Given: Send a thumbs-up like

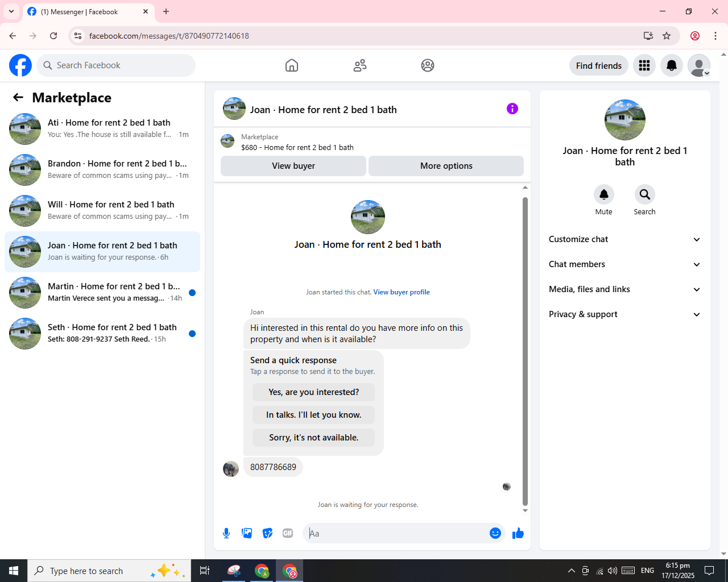Looking at the screenshot, I should tap(518, 533).
